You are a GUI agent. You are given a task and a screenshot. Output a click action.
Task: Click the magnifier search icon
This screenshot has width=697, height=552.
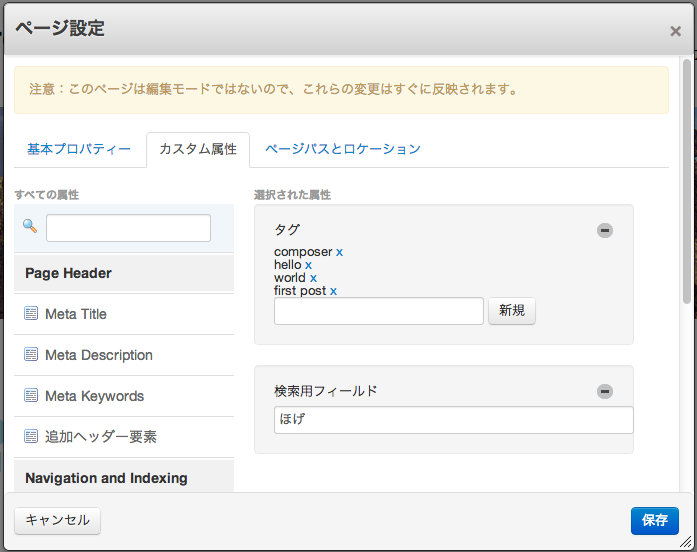pos(29,226)
